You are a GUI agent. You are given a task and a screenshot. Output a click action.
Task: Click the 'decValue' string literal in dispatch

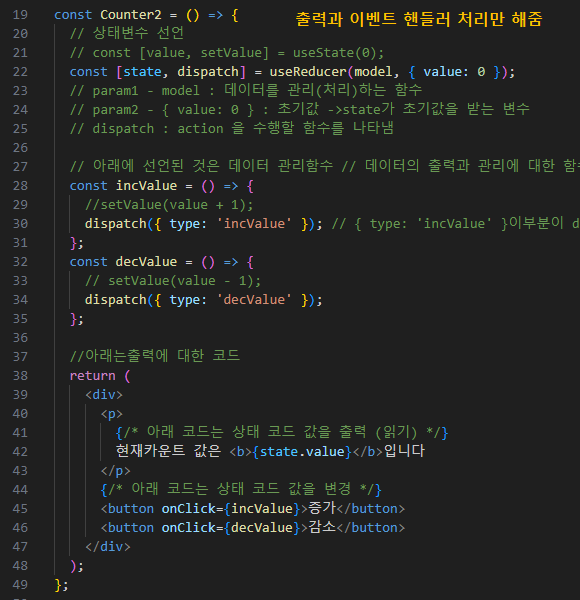pos(254,300)
